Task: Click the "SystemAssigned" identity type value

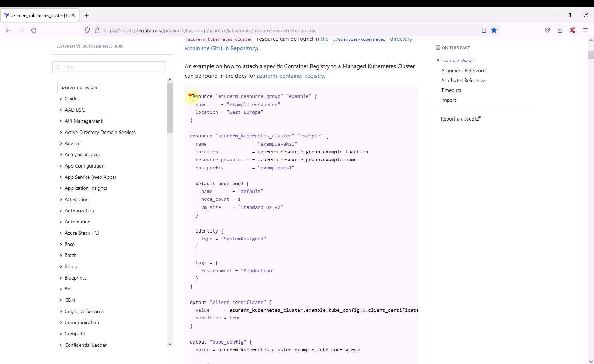Action: [244, 239]
